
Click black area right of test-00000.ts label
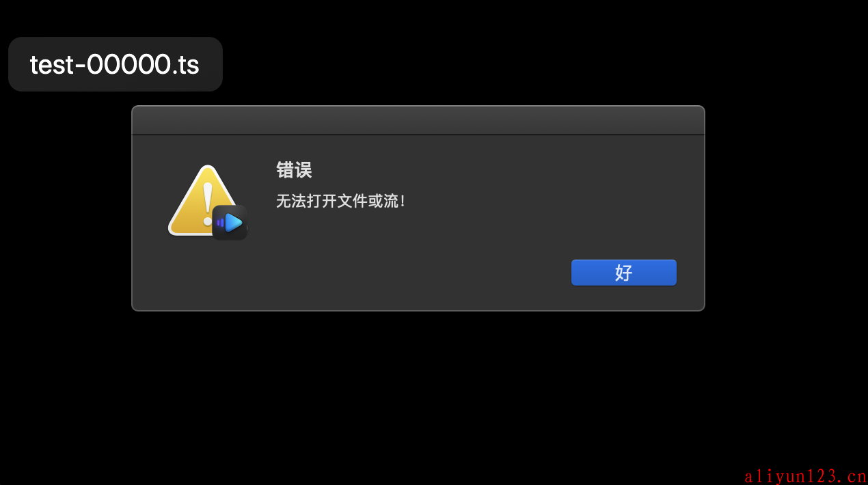[478, 64]
